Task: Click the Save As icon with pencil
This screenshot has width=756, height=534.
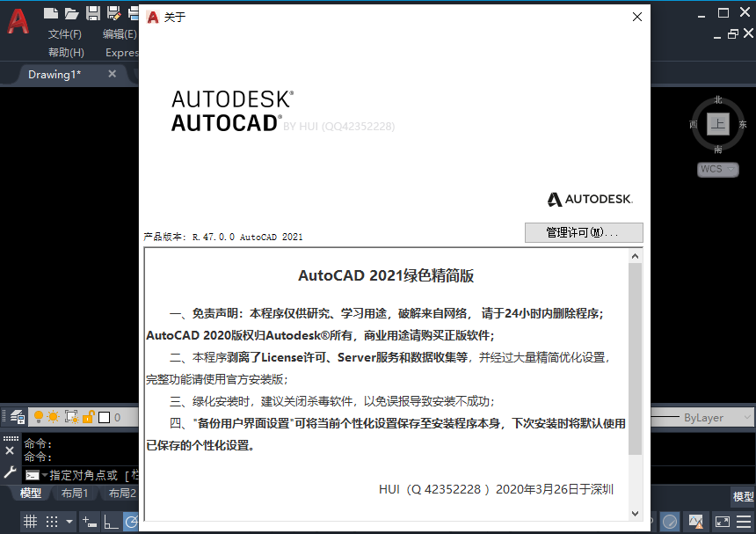Action: pos(113,13)
